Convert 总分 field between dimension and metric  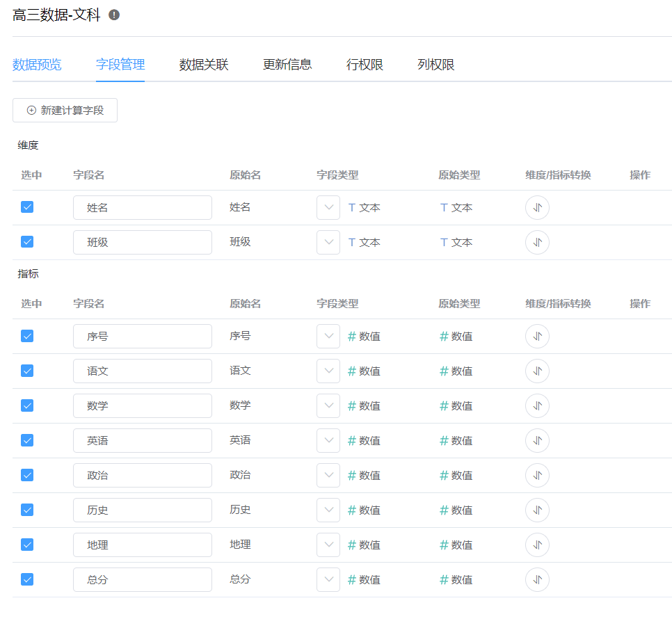click(x=537, y=579)
